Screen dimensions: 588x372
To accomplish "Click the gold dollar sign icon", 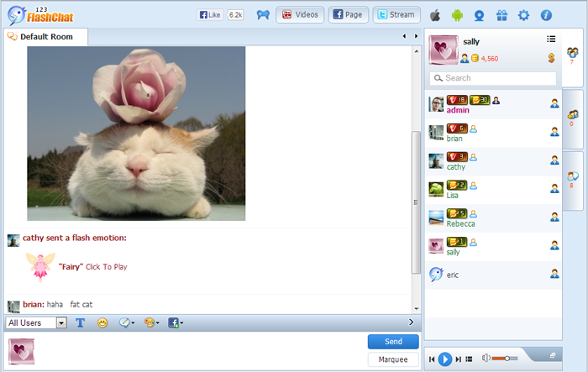I will (x=550, y=58).
